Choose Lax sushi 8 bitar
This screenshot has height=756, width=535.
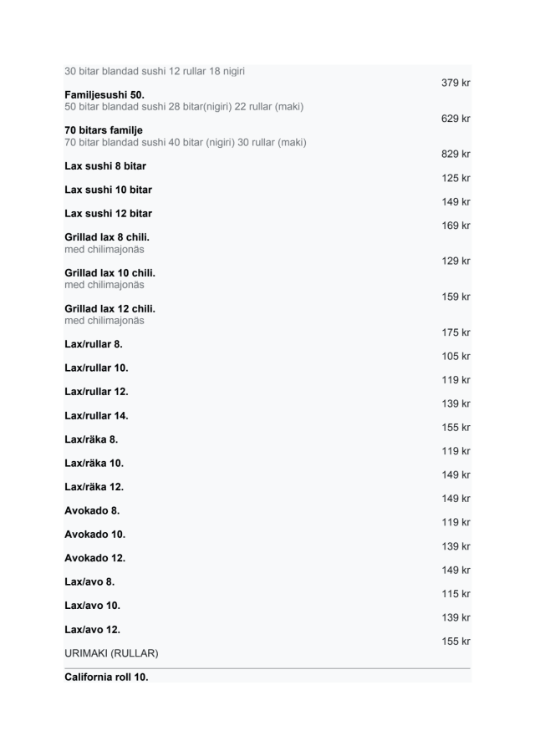coord(104,166)
